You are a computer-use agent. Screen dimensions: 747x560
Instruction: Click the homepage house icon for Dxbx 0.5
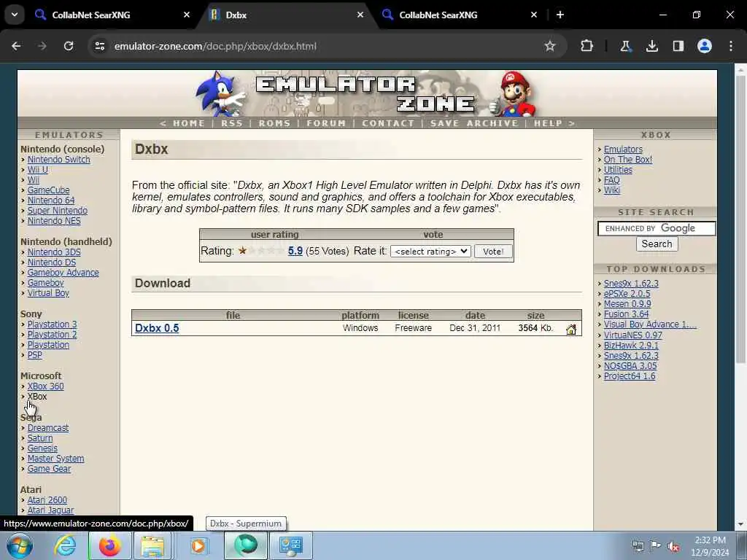pyautogui.click(x=570, y=329)
